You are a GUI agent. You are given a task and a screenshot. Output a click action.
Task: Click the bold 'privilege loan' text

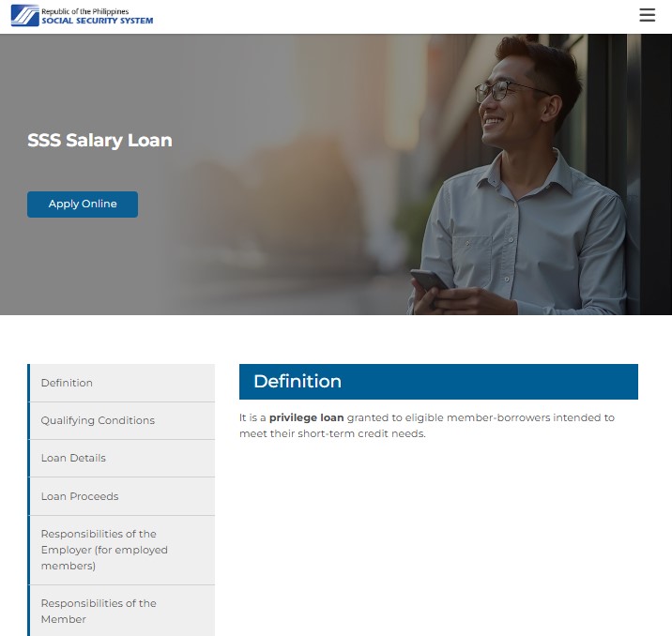point(306,417)
